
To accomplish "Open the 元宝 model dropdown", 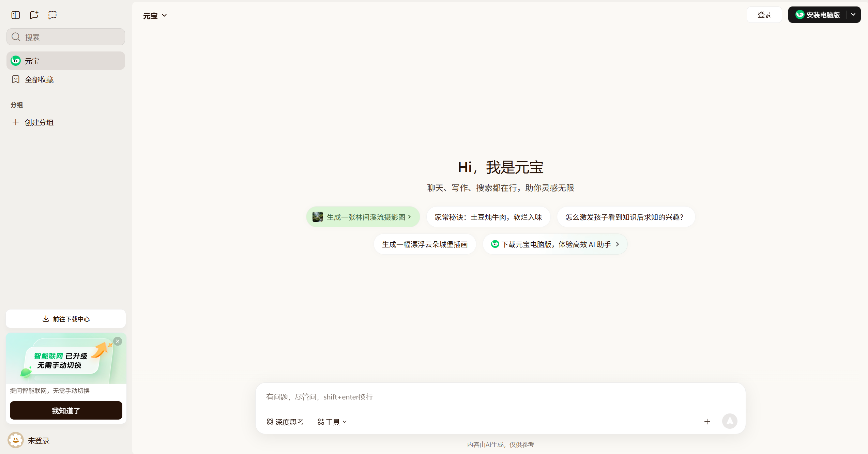I will [x=155, y=16].
